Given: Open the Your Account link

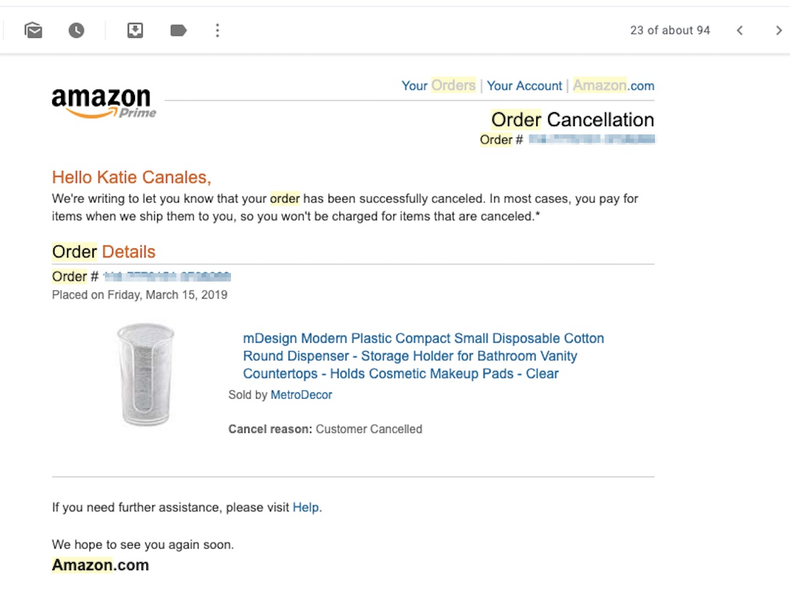Looking at the screenshot, I should (x=524, y=86).
